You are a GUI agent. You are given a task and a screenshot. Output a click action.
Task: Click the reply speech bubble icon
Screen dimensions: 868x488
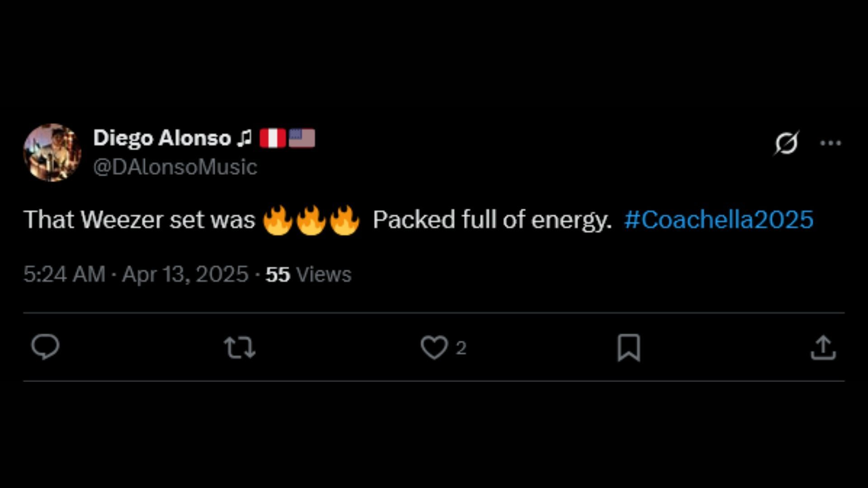[45, 347]
